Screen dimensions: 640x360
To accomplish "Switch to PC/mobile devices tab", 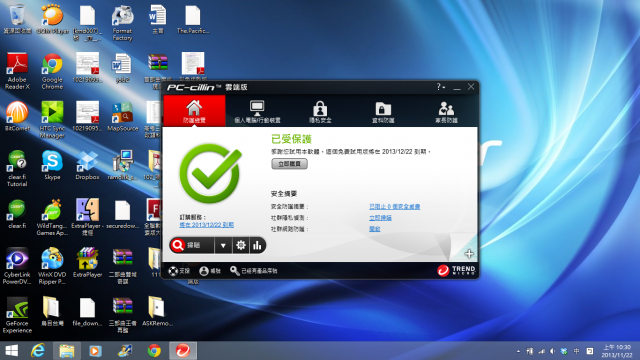I will point(257,111).
